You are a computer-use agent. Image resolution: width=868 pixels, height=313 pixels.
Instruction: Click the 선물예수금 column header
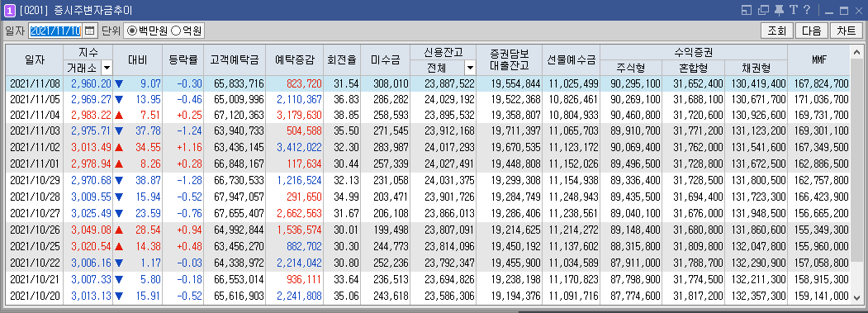571,59
